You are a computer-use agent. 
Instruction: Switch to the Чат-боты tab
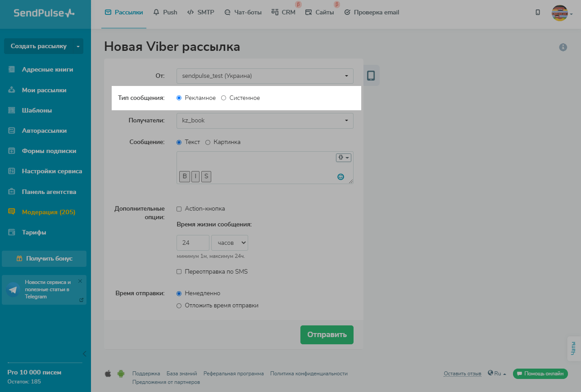click(x=243, y=13)
